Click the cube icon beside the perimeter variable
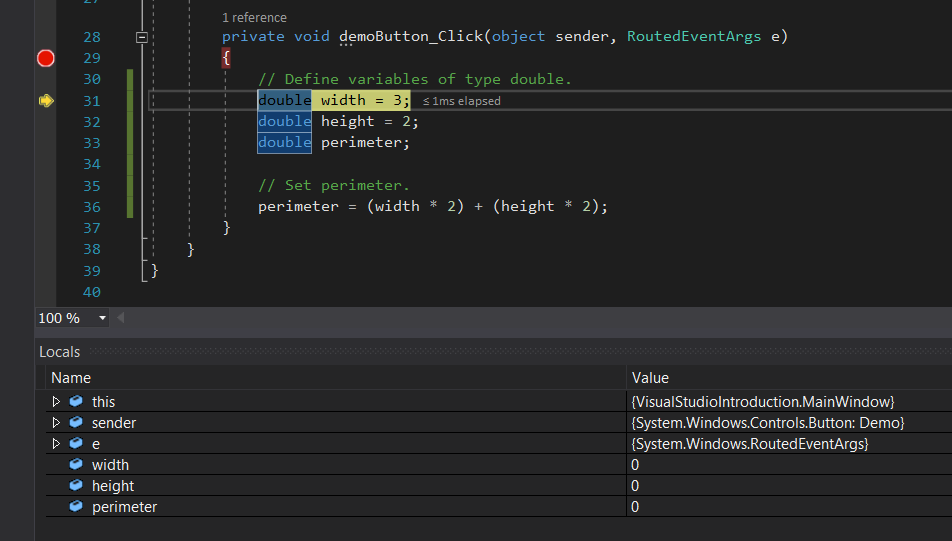The width and height of the screenshot is (952, 541). [x=76, y=506]
